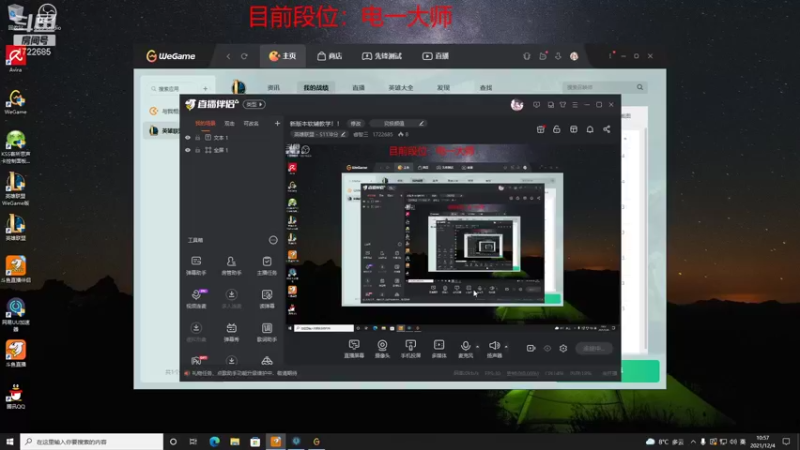800x450 pixels.
Task: Click share icon in stream toolbar
Action: click(x=607, y=130)
